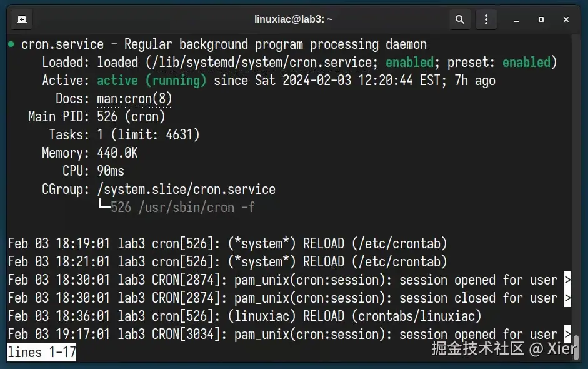Click the "lines 1-17" pager status
Screen dimensions: 588x369
[42, 353]
